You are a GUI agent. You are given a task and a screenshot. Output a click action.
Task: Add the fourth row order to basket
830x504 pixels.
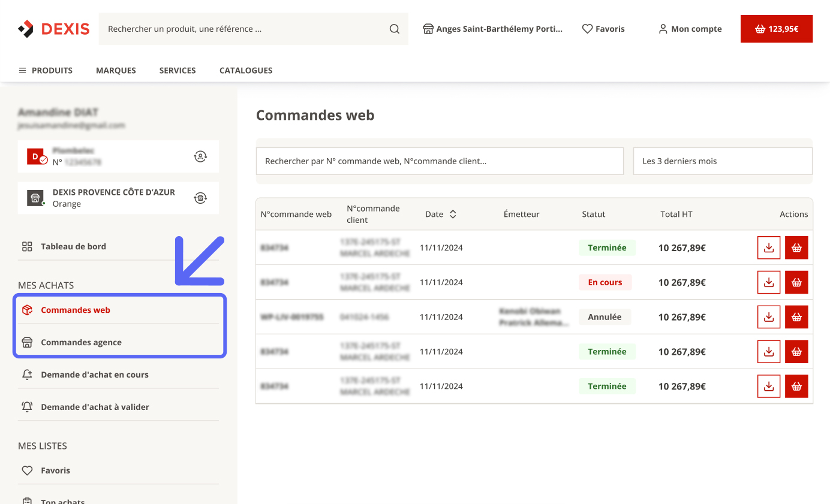[x=796, y=352]
